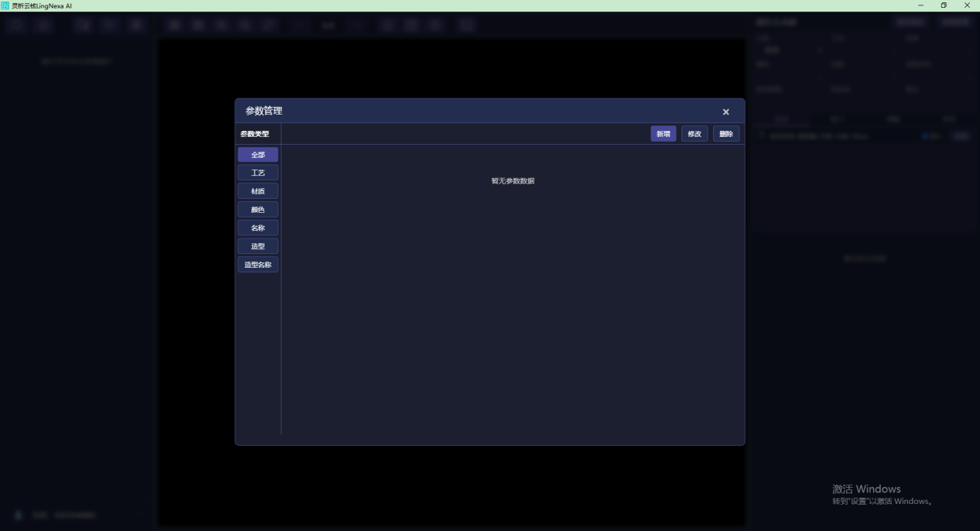Image resolution: width=980 pixels, height=531 pixels.
Task: Click the 删除 delete button
Action: pos(726,134)
